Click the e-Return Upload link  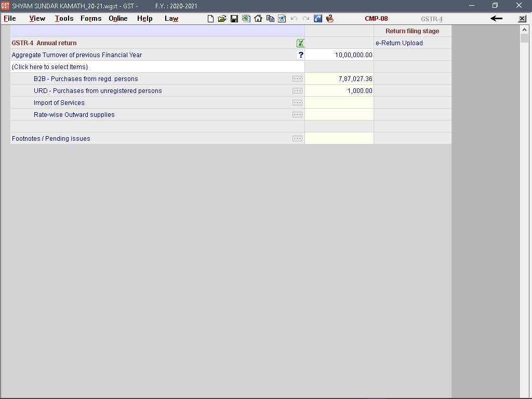(x=399, y=43)
